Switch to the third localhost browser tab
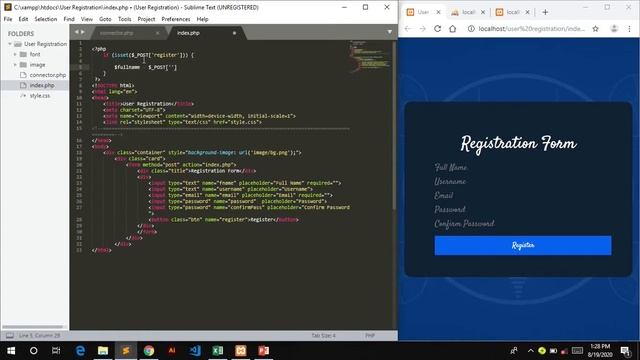This screenshot has width=640, height=360. pyautogui.click(x=512, y=12)
